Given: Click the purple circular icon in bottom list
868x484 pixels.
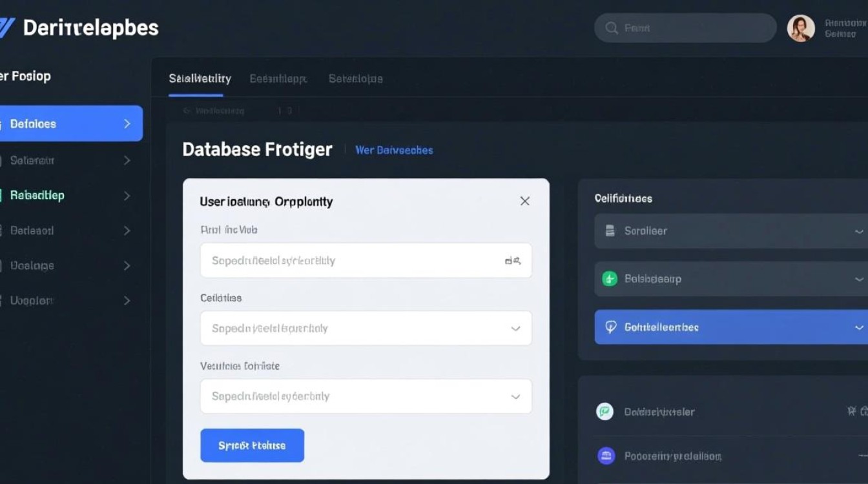Looking at the screenshot, I should click(605, 456).
